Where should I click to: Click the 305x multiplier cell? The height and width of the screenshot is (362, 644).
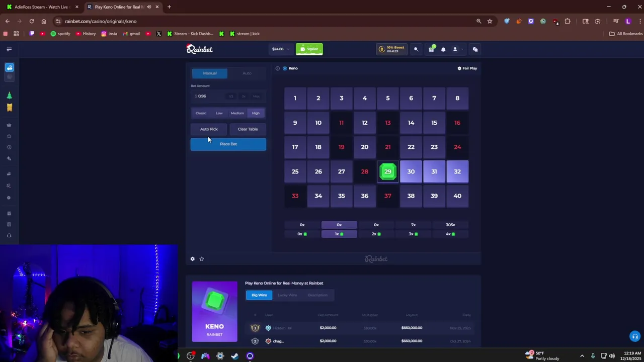[450, 225]
